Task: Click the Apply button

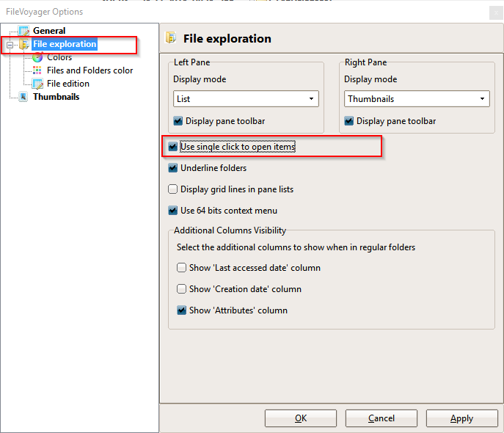Action: pos(462,418)
